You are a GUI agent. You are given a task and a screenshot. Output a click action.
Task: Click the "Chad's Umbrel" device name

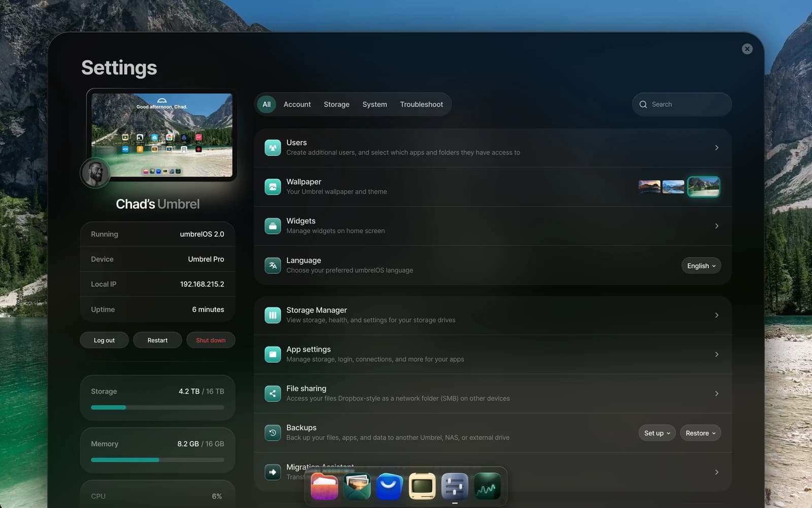[x=158, y=204]
